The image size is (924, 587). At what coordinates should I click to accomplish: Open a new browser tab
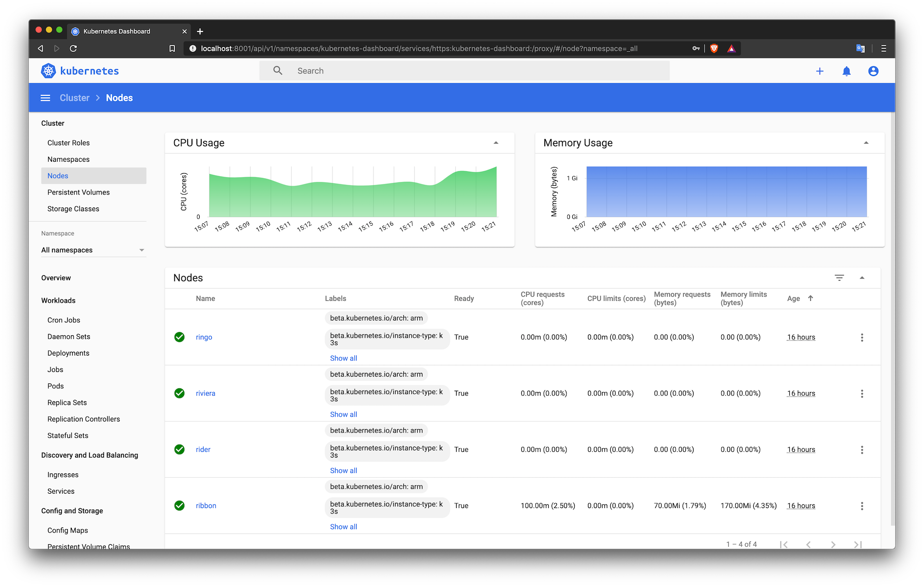[x=200, y=31]
